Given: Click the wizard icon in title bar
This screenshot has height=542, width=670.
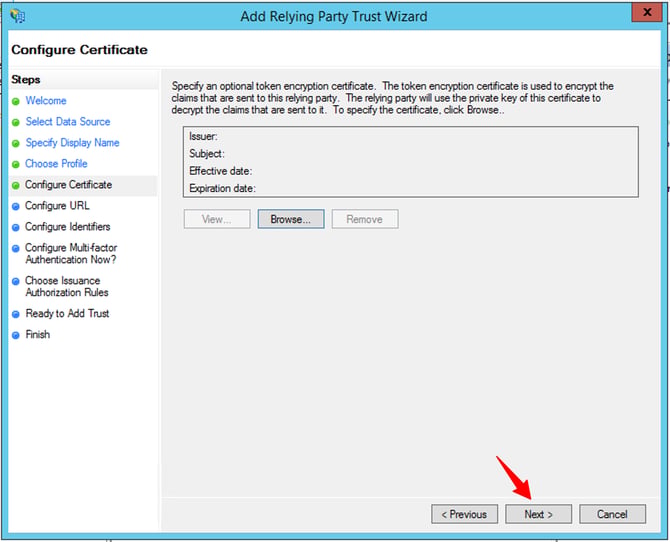Looking at the screenshot, I should tap(18, 16).
